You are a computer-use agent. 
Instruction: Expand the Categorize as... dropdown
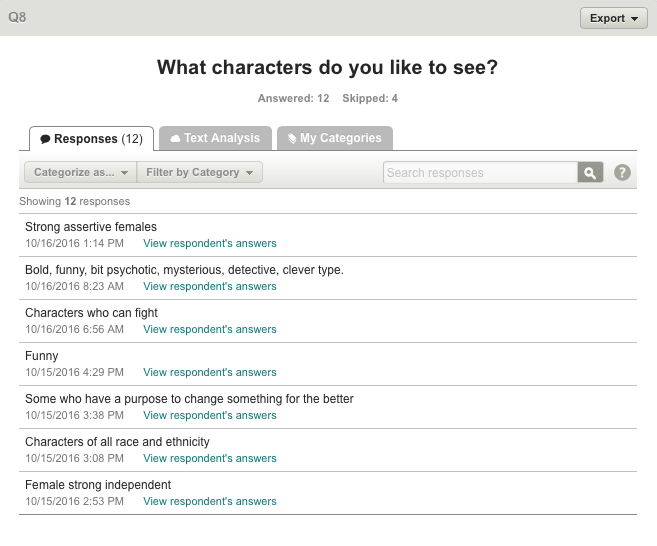tap(80, 172)
